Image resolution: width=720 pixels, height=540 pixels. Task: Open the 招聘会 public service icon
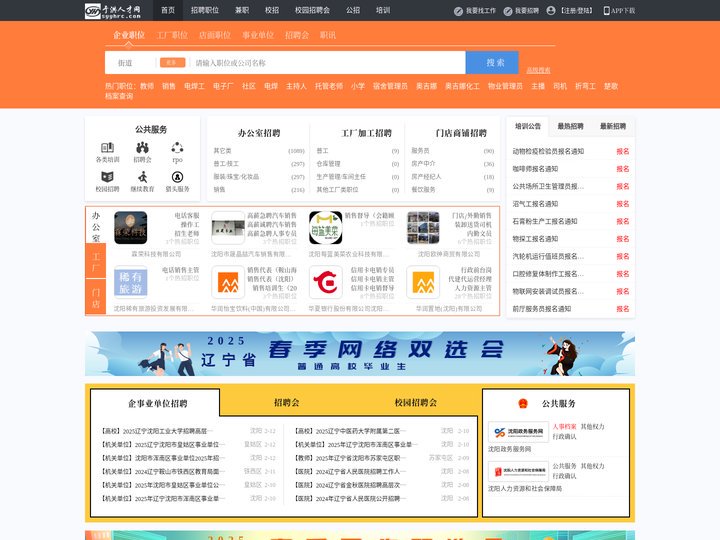click(142, 148)
